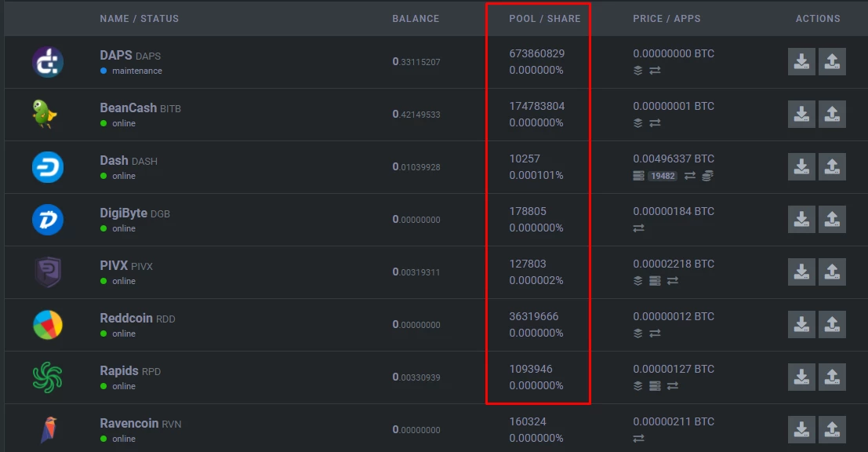Click the Reddcoin colorful logo
Screen dimensions: 868x452
tap(48, 325)
